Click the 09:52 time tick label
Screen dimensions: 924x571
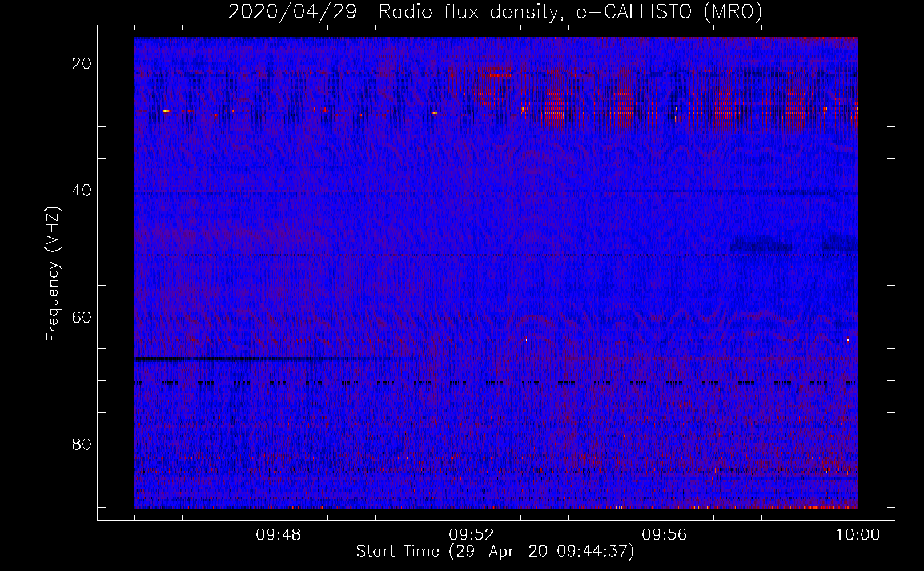pos(471,535)
